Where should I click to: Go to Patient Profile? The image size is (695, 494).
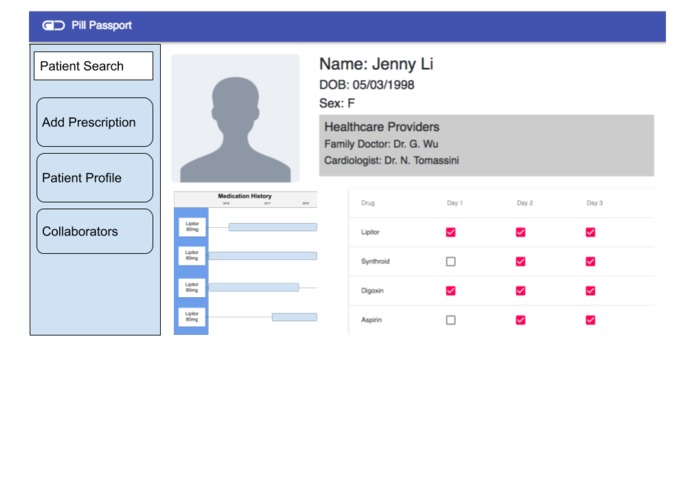94,178
